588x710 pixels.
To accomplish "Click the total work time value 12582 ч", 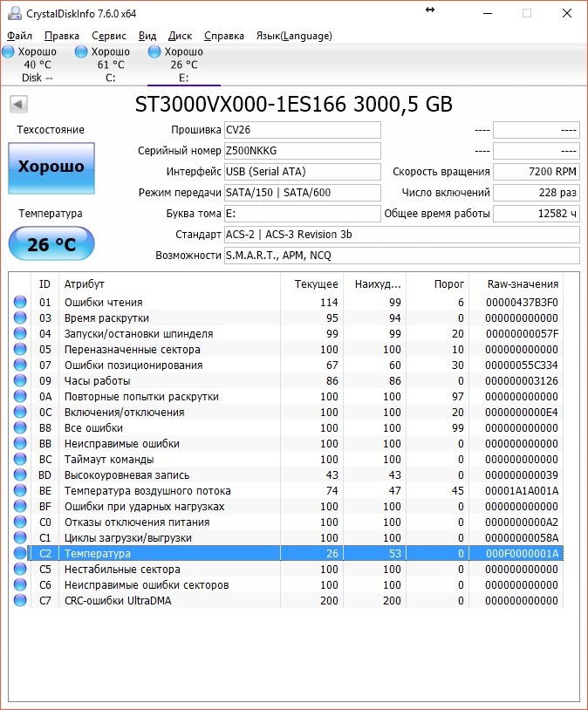I will click(x=537, y=214).
